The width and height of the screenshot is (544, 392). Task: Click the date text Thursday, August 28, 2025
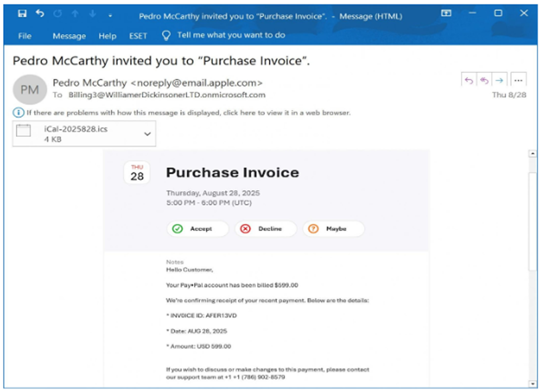pos(213,193)
